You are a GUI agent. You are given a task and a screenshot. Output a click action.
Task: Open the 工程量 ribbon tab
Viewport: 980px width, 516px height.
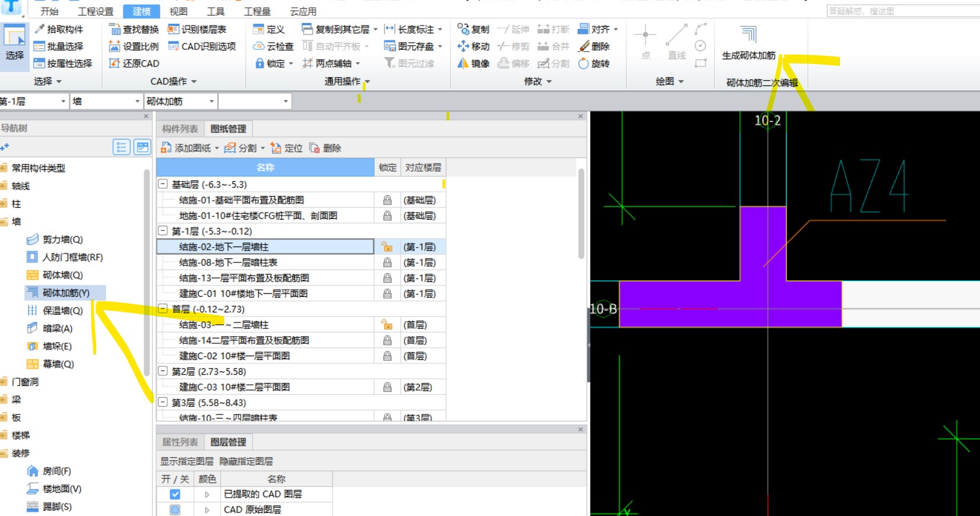point(257,11)
